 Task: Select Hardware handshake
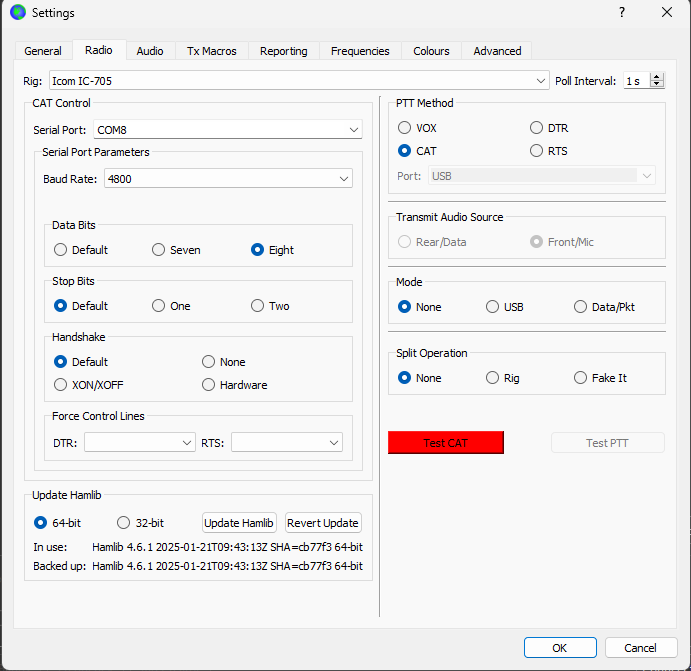click(x=234, y=385)
